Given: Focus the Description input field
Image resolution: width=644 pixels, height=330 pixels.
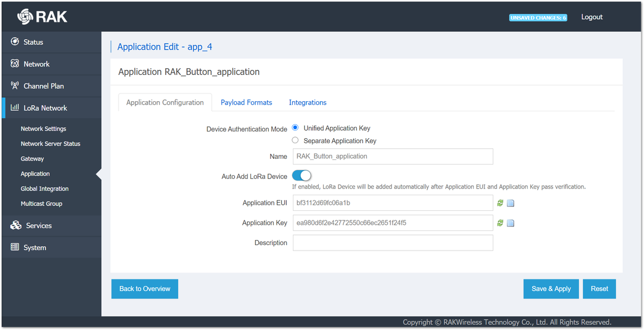Looking at the screenshot, I should pos(393,243).
